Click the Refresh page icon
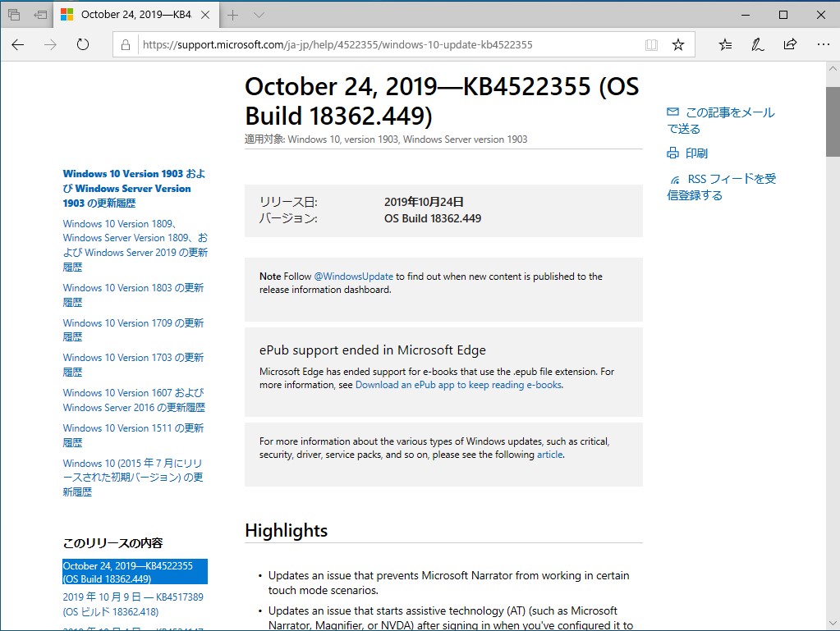This screenshot has height=631, width=840. pos(82,44)
